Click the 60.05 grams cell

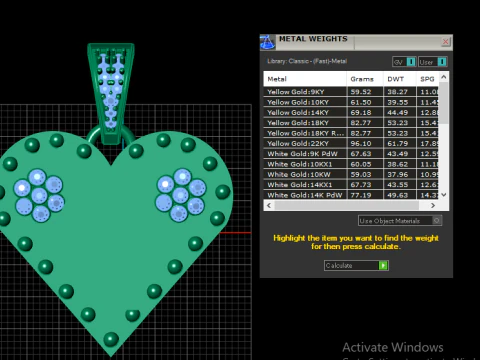point(365,164)
